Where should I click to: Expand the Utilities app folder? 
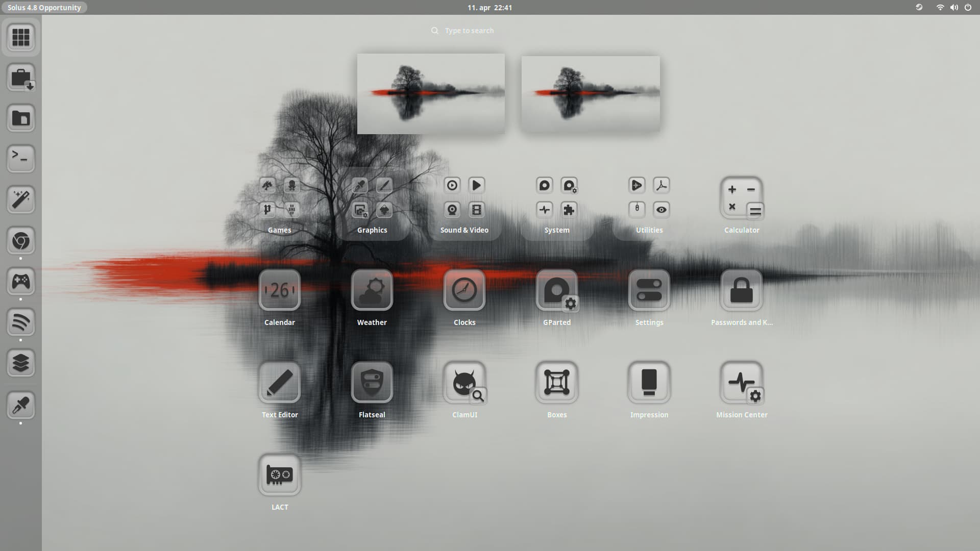649,198
